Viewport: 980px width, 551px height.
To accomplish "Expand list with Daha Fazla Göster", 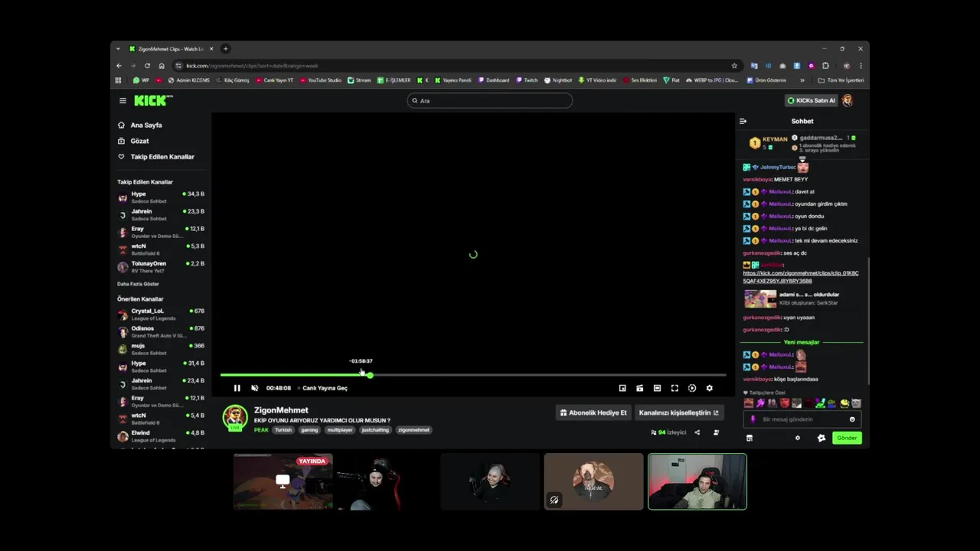I will (x=138, y=284).
